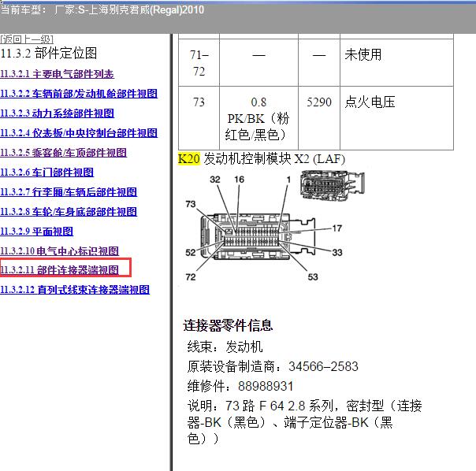Image resolution: width=476 pixels, height=471 pixels.
Task: Click pin 71–72 table cell
Action: [199, 62]
